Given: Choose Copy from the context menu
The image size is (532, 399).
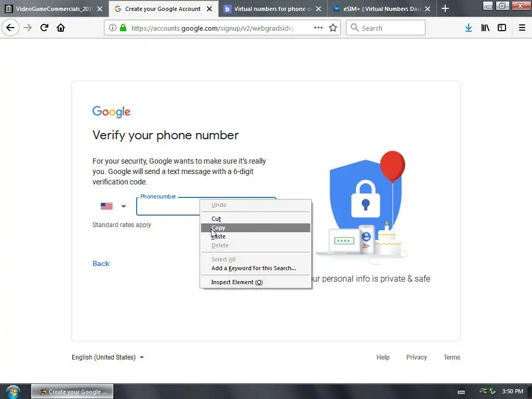Looking at the screenshot, I should click(256, 228).
